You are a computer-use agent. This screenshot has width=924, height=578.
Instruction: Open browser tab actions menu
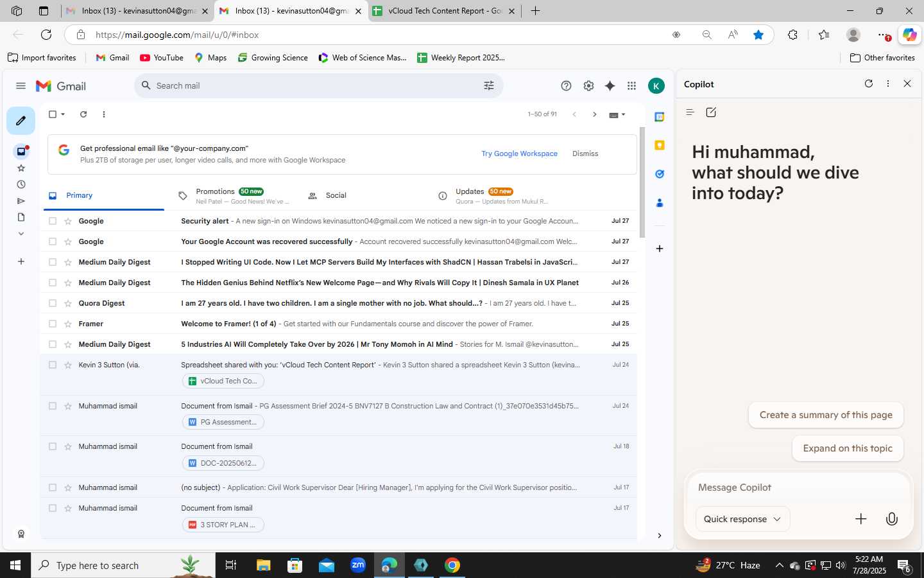tap(44, 11)
